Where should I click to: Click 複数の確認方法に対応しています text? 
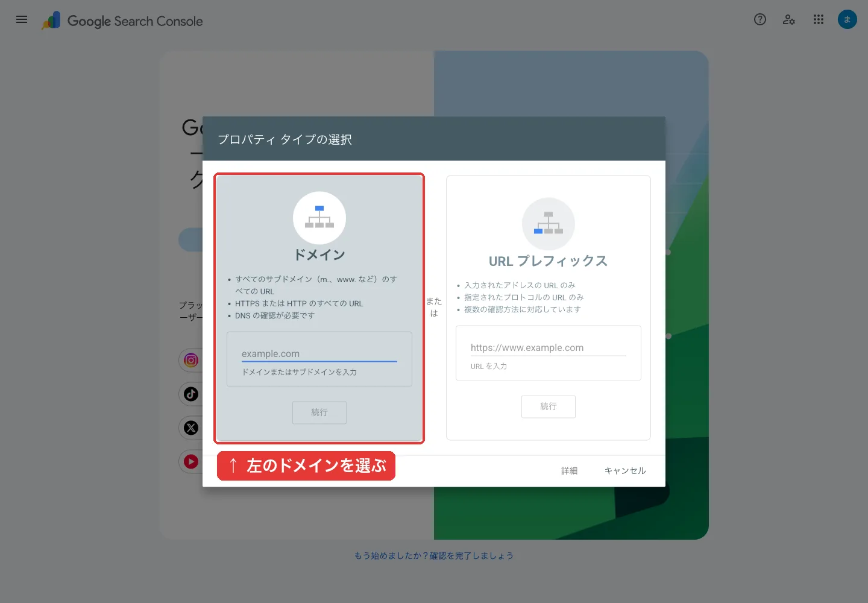coord(523,309)
